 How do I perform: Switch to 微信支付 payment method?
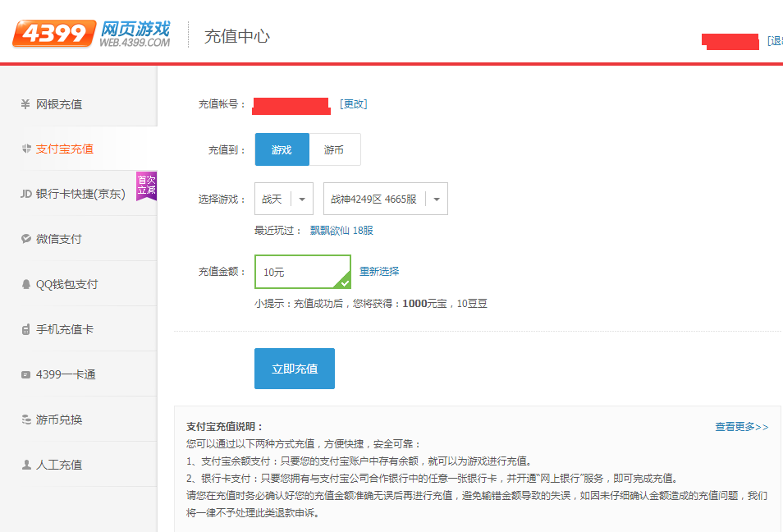coord(59,239)
